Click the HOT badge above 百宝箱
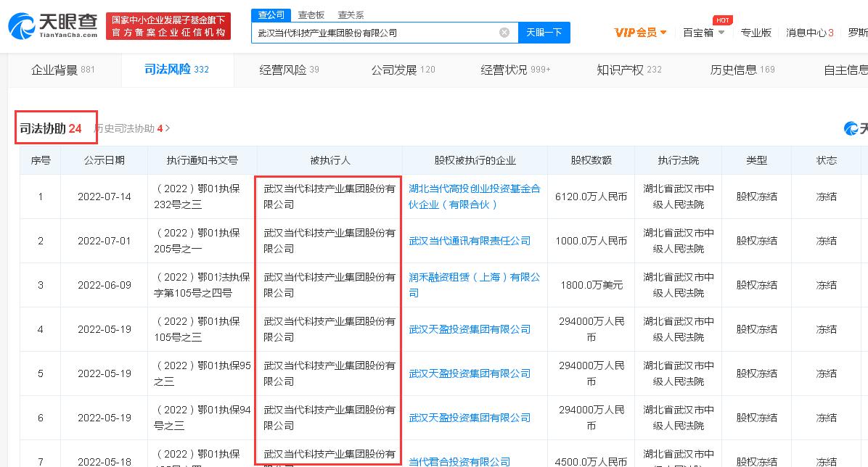Image resolution: width=868 pixels, height=467 pixels. pos(722,20)
